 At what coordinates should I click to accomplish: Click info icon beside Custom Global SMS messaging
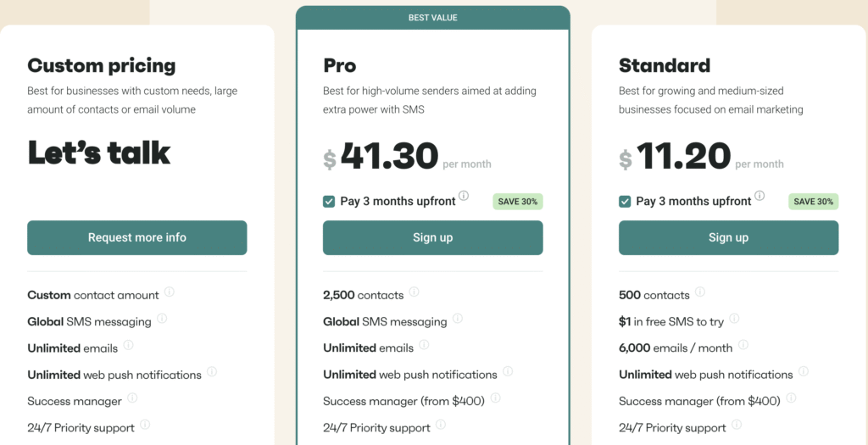(x=162, y=319)
